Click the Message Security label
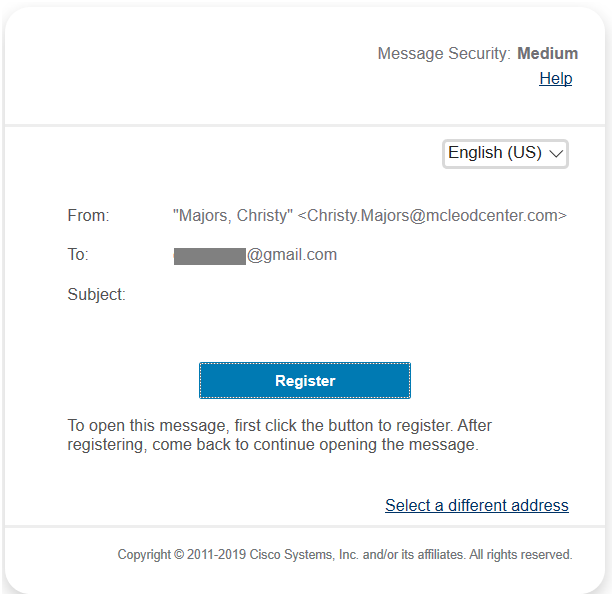Image resolution: width=614 pixels, height=596 pixels. [444, 53]
